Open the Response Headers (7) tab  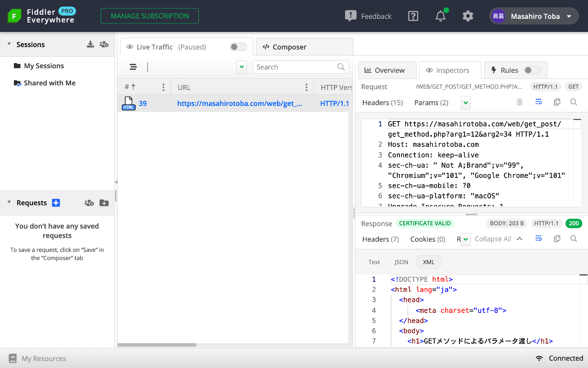[381, 239]
